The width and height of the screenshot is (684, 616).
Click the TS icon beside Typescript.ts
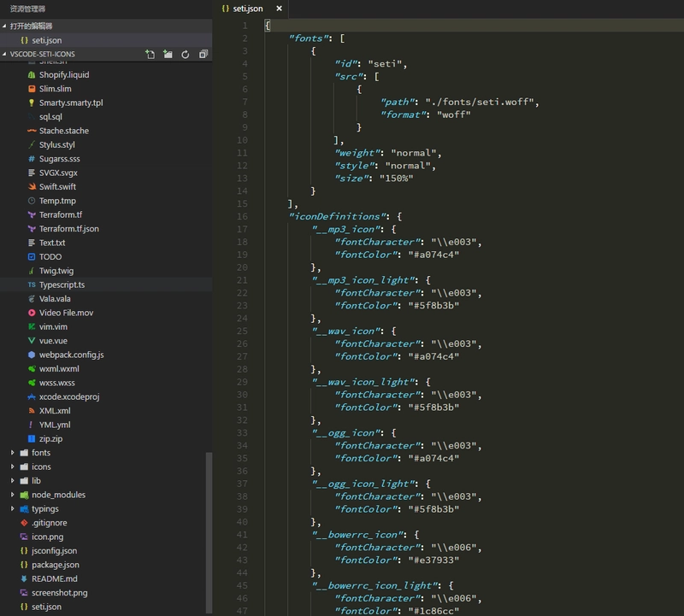(x=32, y=285)
